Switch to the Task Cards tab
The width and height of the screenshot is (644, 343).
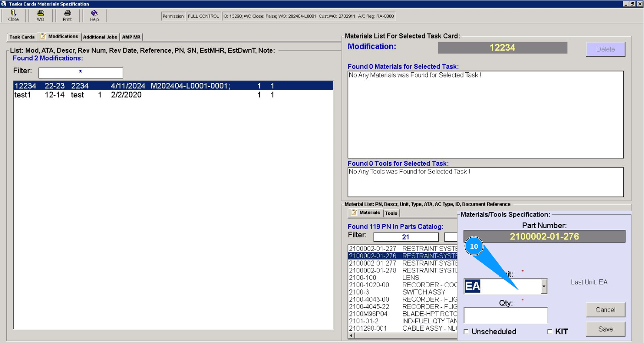[x=22, y=37]
